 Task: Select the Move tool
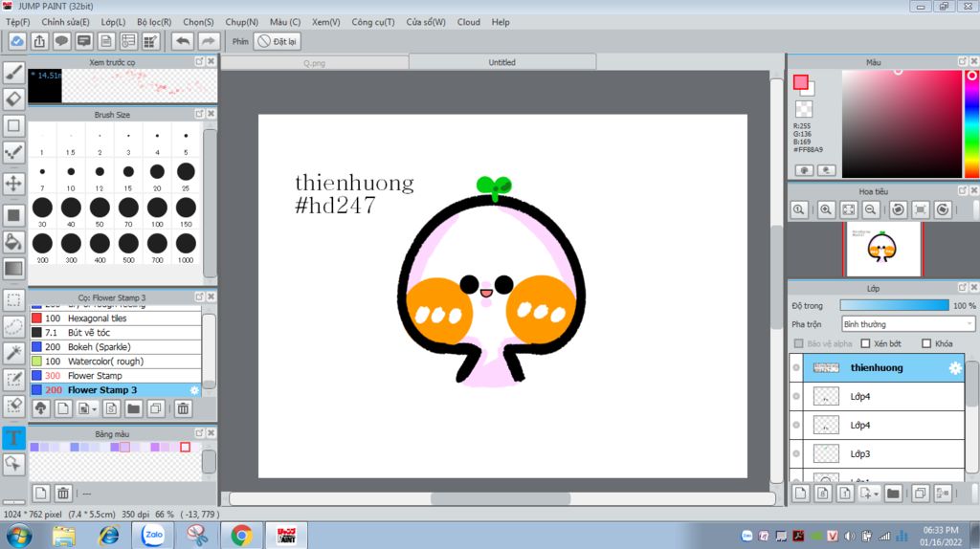tap(13, 184)
